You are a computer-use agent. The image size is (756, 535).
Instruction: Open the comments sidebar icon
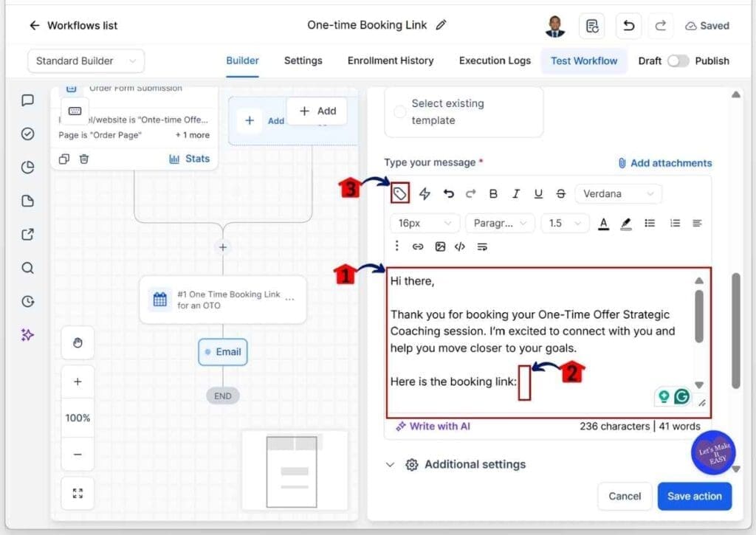click(27, 100)
